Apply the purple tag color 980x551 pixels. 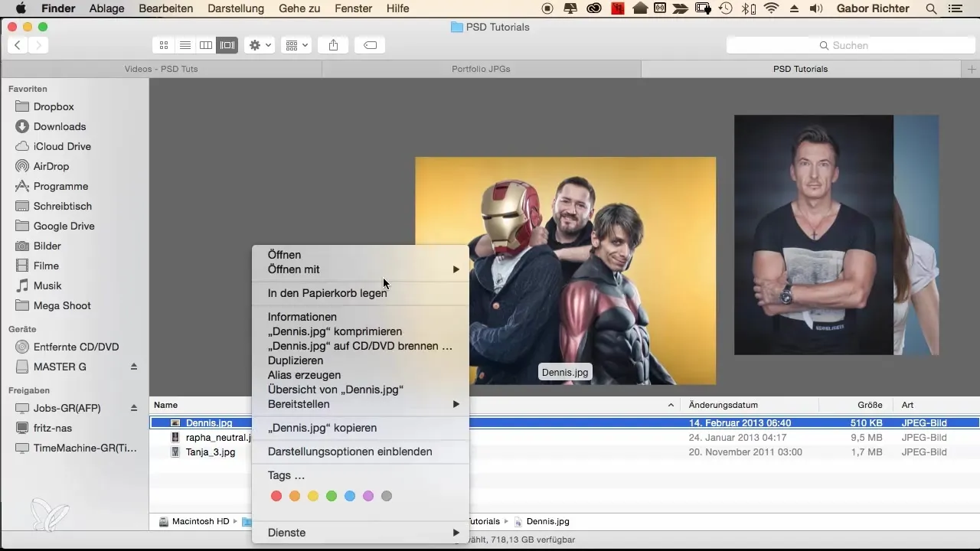368,497
